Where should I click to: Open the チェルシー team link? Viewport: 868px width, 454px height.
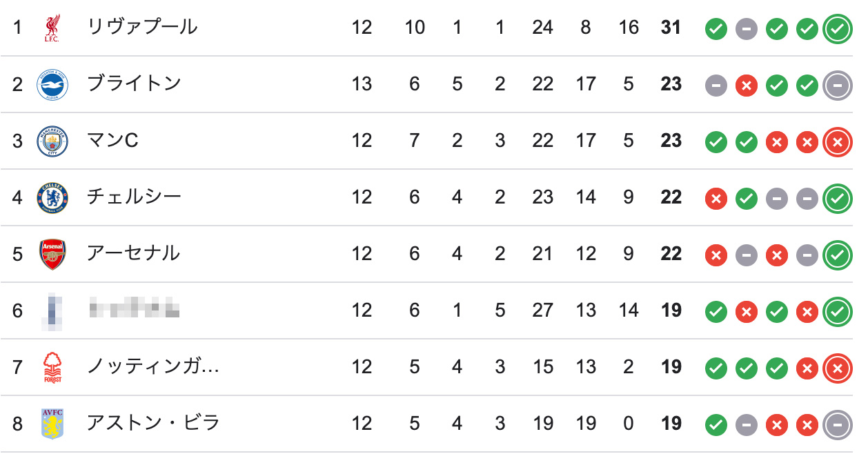coord(134,197)
